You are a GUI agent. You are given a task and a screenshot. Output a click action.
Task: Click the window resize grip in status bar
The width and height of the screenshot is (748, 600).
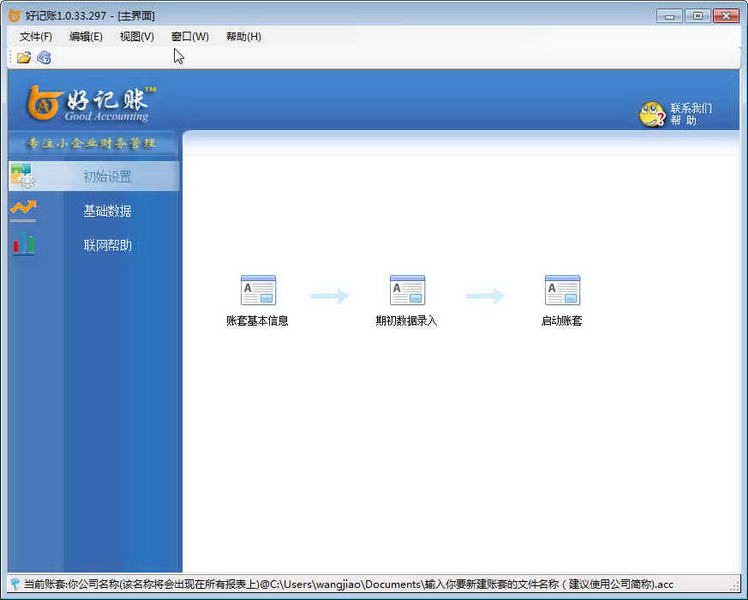(734, 585)
